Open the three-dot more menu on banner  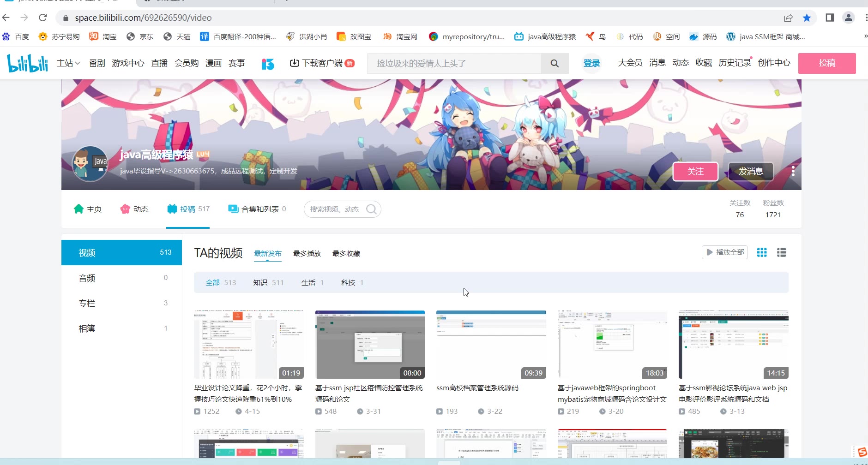tap(793, 171)
